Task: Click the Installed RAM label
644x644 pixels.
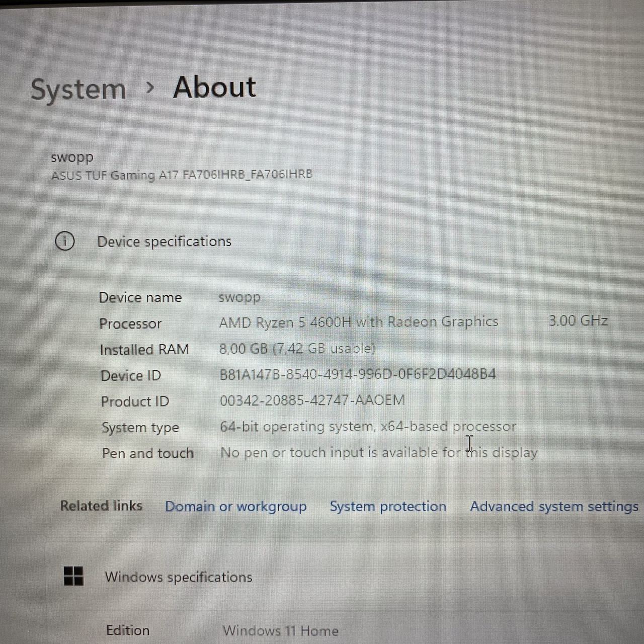Action: tap(144, 349)
